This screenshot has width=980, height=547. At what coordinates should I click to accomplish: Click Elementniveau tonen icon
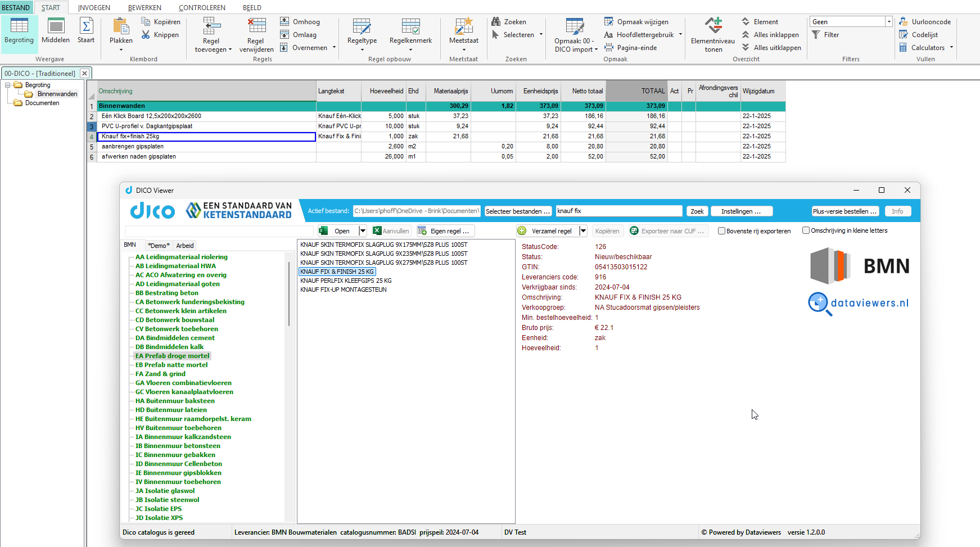pos(713,26)
